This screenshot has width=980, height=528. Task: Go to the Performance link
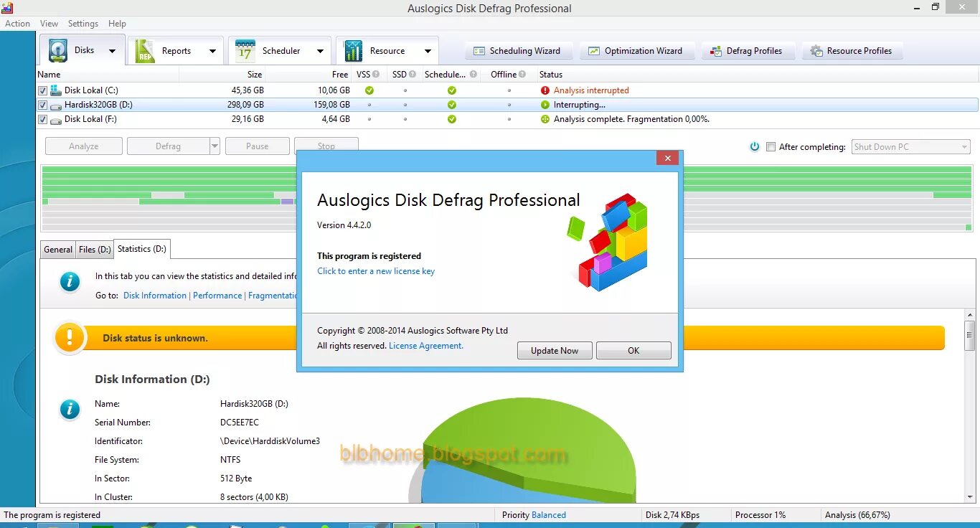[217, 296]
